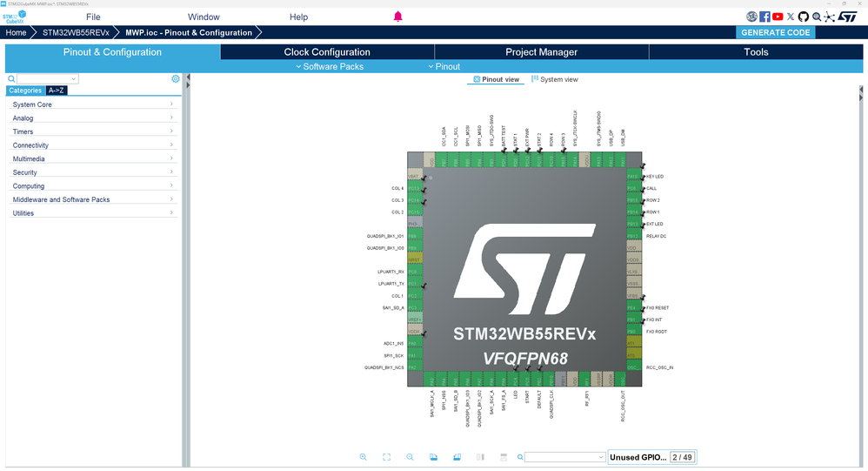Expand the Utilities category
Viewport: 868px width, 471px height.
[93, 213]
